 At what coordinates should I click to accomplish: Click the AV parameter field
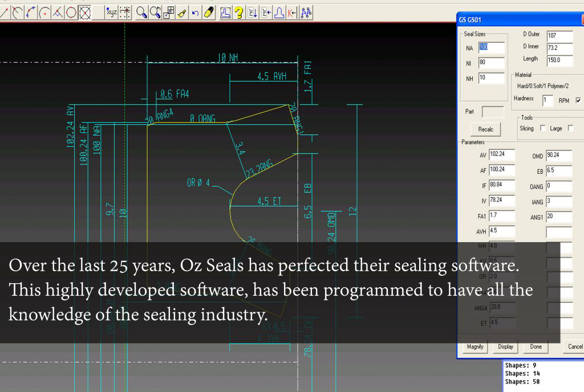[x=502, y=154]
